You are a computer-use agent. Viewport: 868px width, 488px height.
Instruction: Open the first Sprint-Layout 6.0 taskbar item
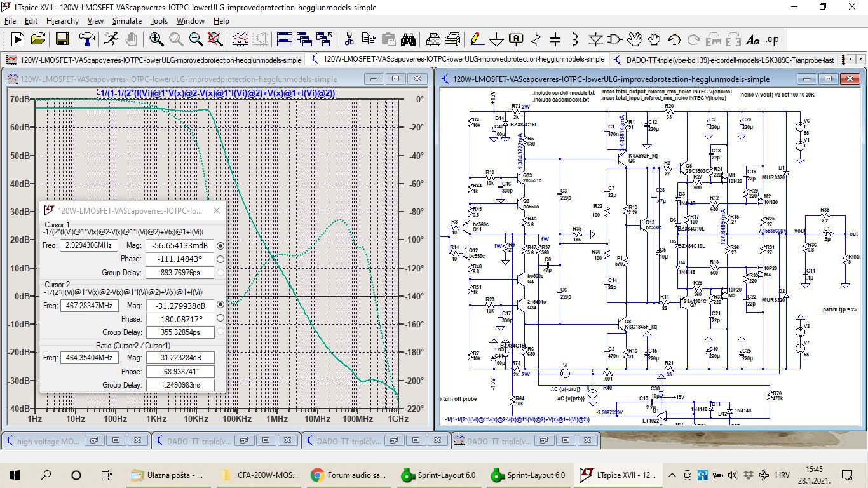pos(439,475)
